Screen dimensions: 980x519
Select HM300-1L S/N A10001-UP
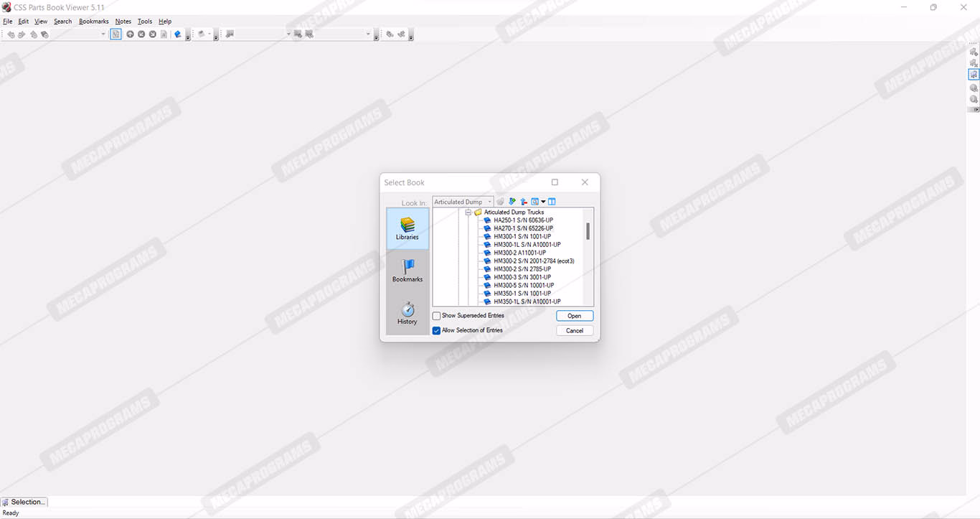[x=527, y=245]
